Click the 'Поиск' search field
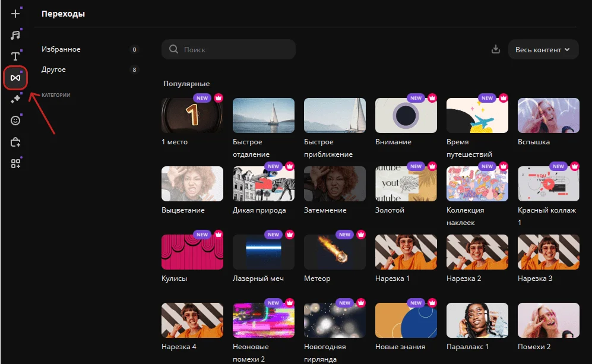Screen dimensions: 592x364 (x=229, y=50)
